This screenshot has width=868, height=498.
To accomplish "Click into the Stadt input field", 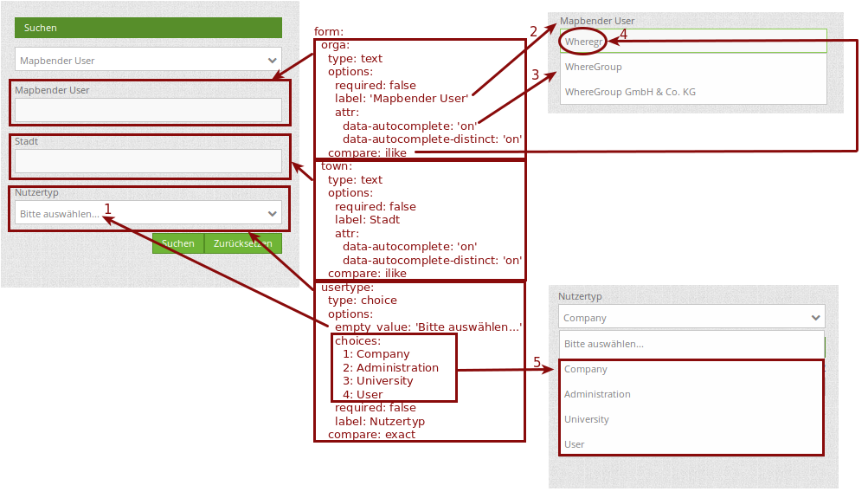I will pos(148,161).
